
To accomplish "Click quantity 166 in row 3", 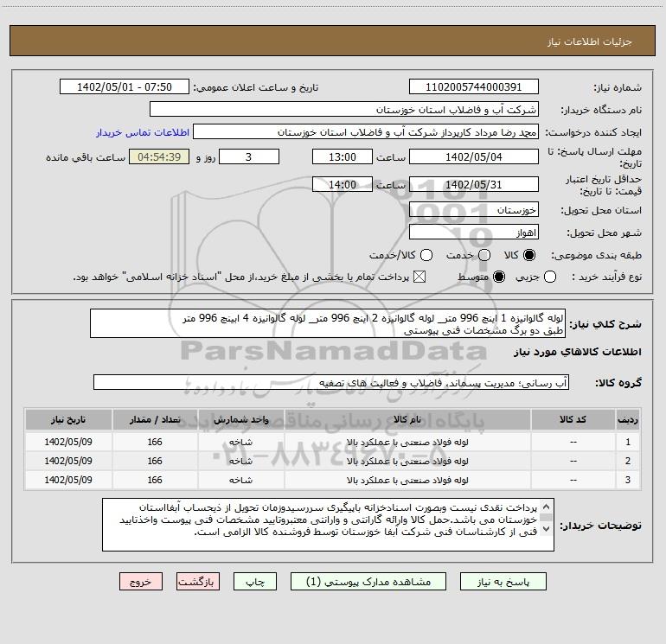I will pyautogui.click(x=155, y=480).
